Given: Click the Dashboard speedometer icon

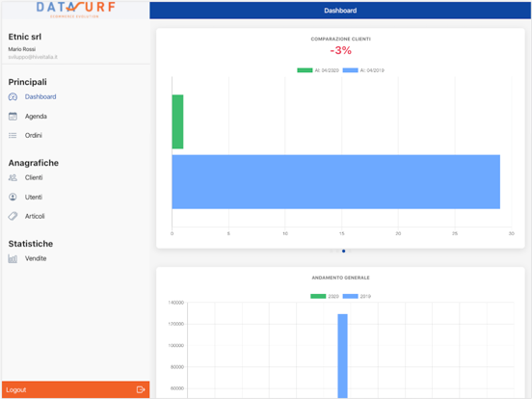Looking at the screenshot, I should pyautogui.click(x=13, y=97).
